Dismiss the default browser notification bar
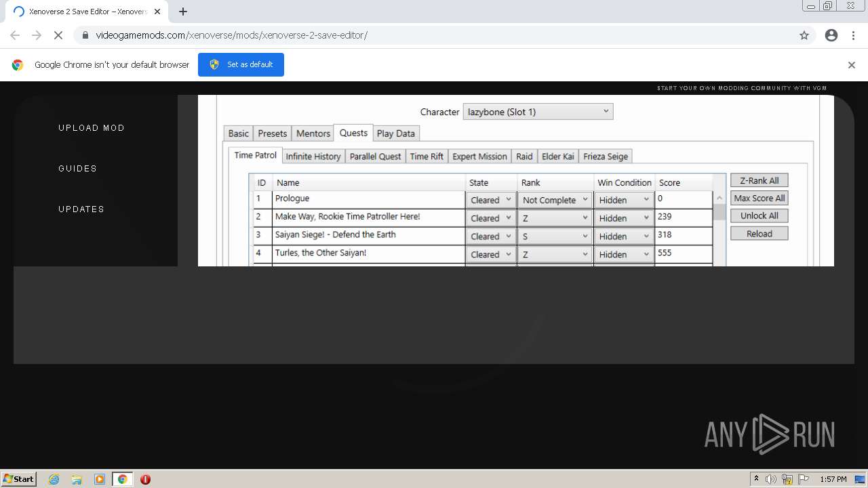The image size is (868, 488). (x=852, y=65)
